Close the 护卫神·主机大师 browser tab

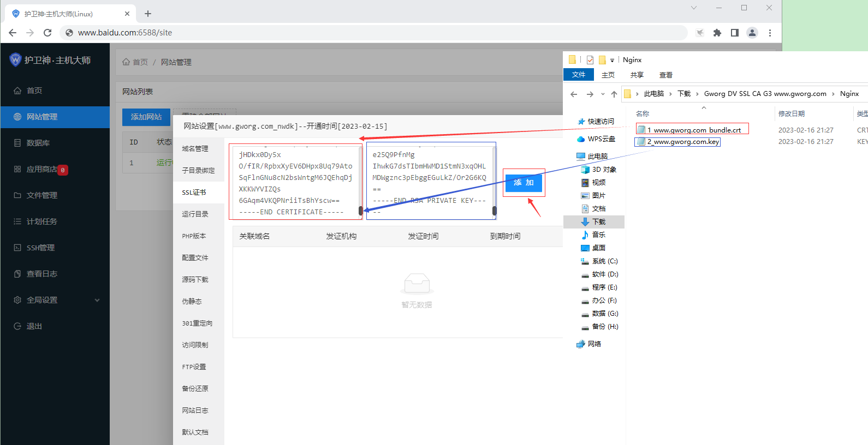pos(127,14)
